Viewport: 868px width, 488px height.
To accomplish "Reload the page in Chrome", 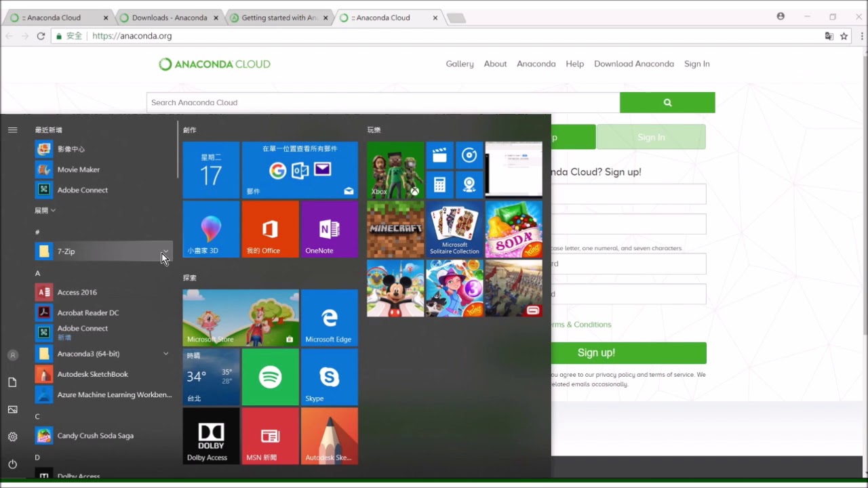I will pyautogui.click(x=41, y=36).
